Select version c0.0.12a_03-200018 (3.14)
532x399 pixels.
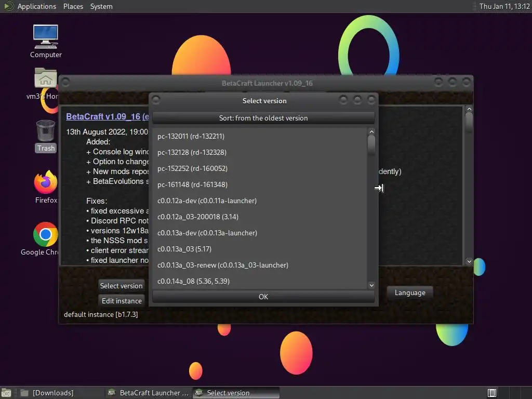click(x=260, y=217)
